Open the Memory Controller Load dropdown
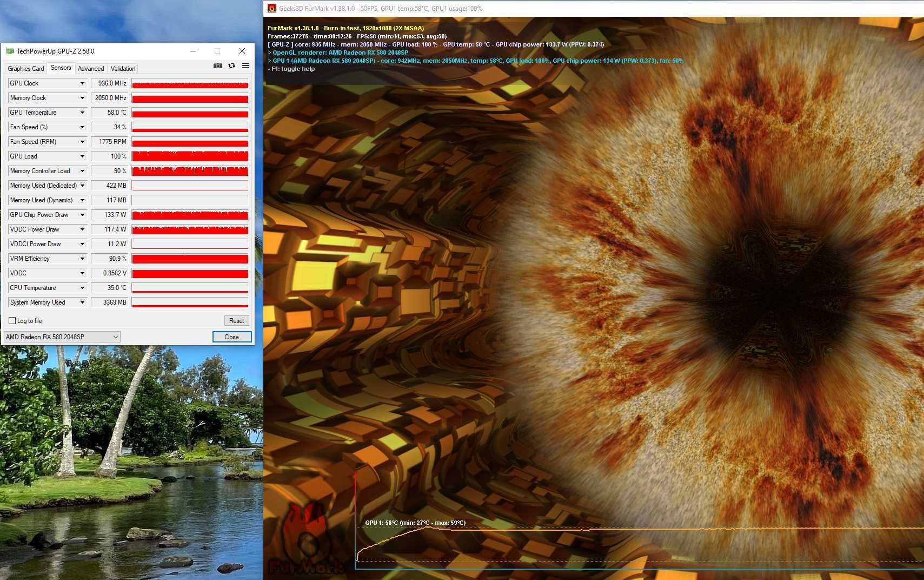924x580 pixels. pos(82,171)
